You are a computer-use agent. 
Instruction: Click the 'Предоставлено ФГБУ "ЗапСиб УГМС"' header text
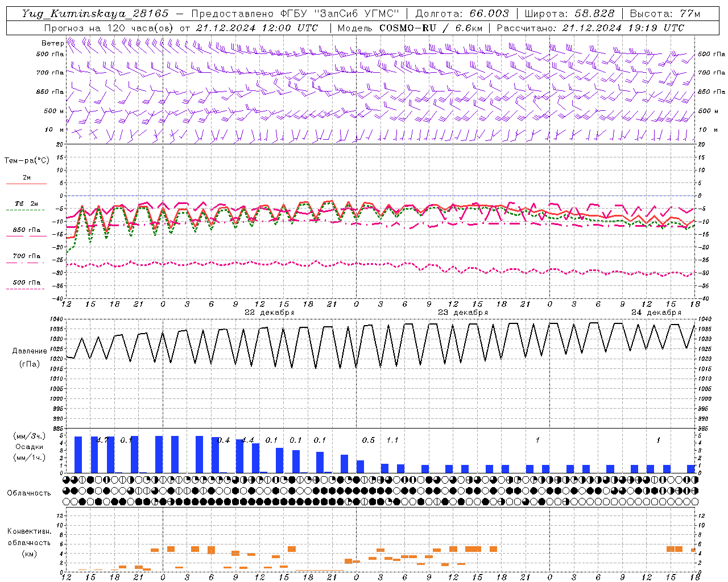click(x=295, y=14)
